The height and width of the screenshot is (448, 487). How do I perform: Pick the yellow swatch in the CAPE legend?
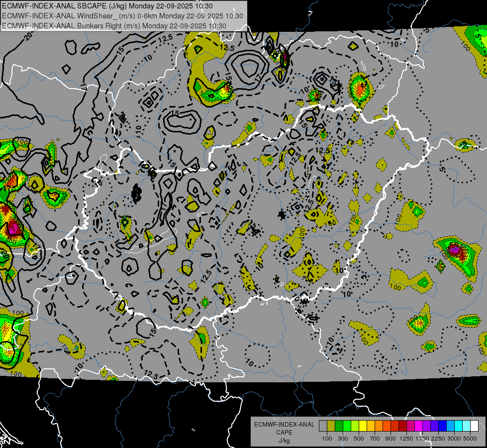pyautogui.click(x=363, y=426)
